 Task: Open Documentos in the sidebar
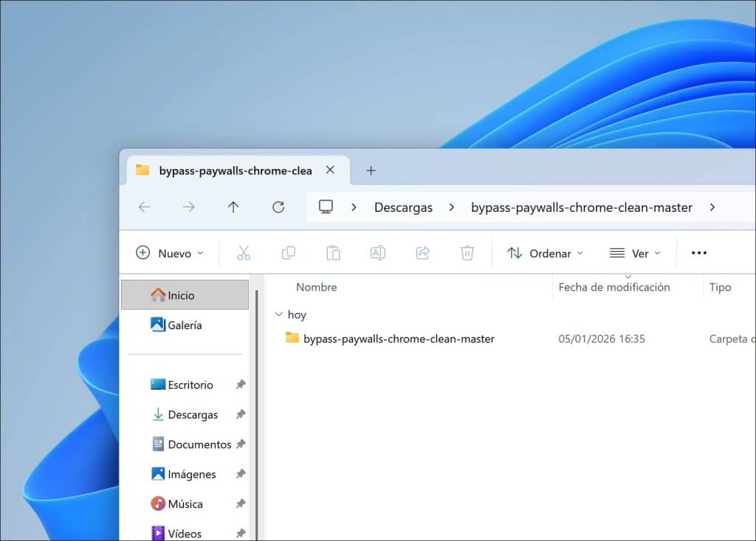[x=199, y=444]
